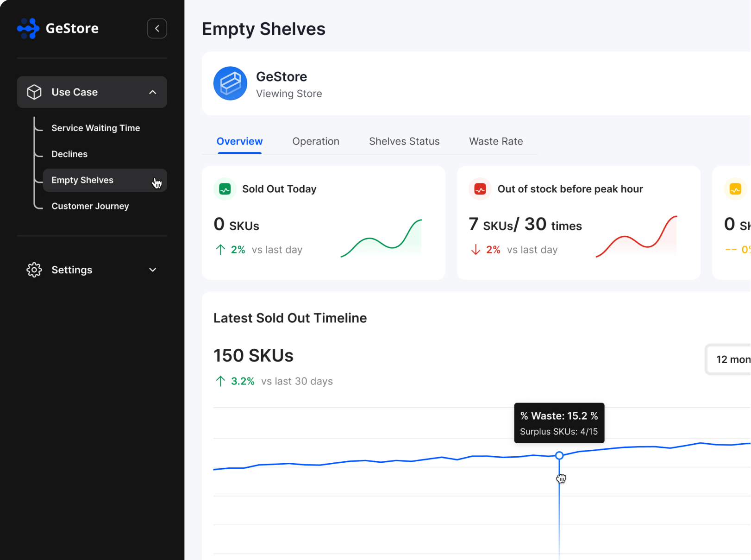This screenshot has height=560, width=751.
Task: Open Customer Journey in sidebar
Action: tap(90, 206)
